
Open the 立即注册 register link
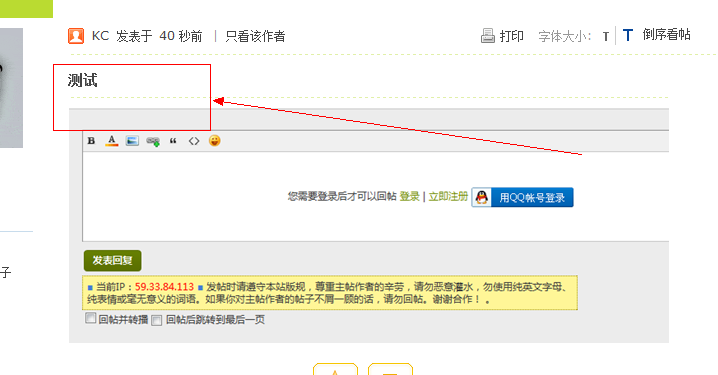pos(448,196)
